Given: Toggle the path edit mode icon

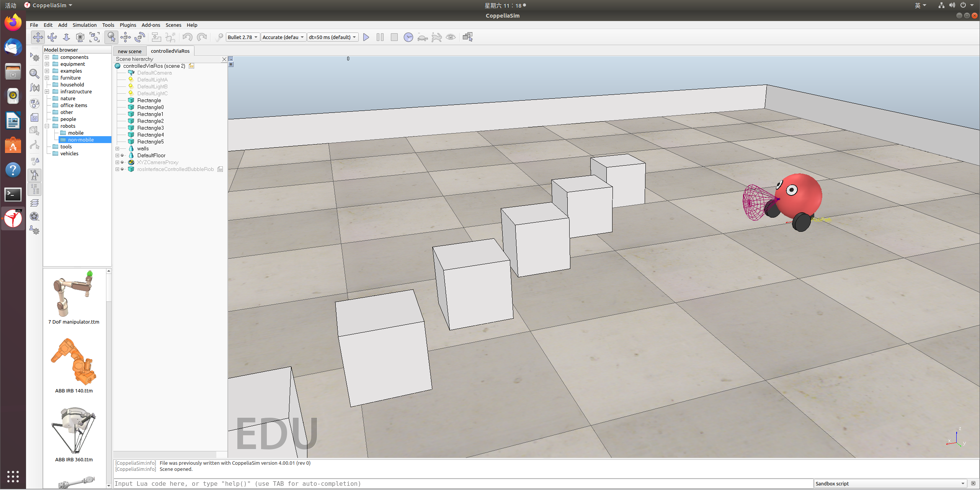Looking at the screenshot, I should coord(34,145).
